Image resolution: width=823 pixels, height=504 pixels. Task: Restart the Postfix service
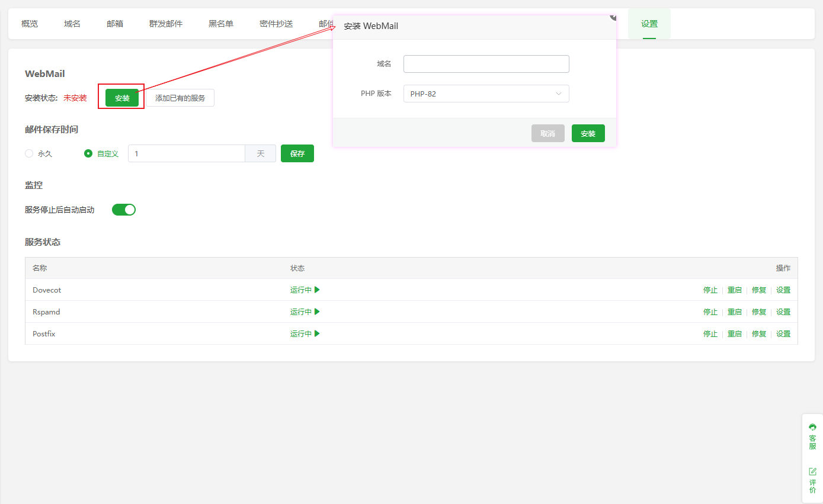(x=735, y=334)
